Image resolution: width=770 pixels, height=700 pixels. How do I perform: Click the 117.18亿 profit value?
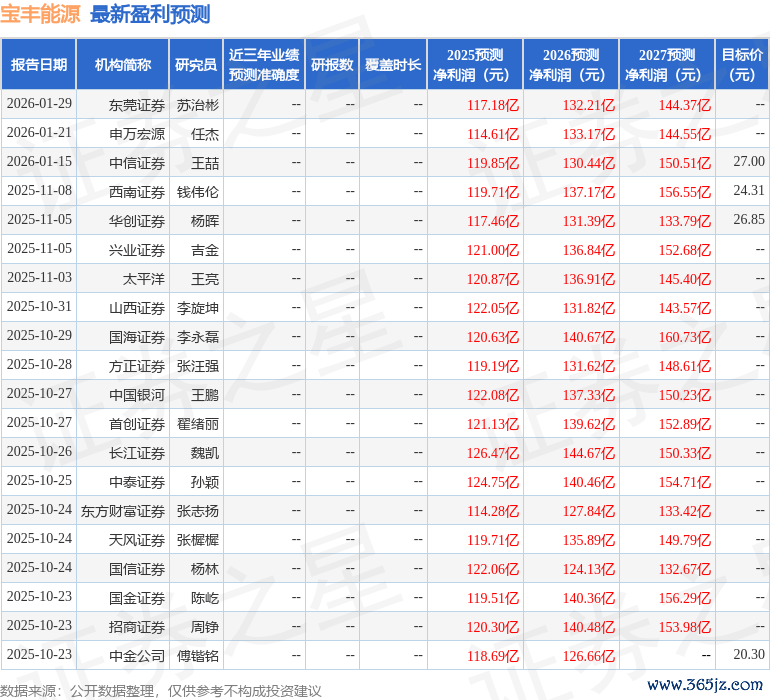click(493, 105)
